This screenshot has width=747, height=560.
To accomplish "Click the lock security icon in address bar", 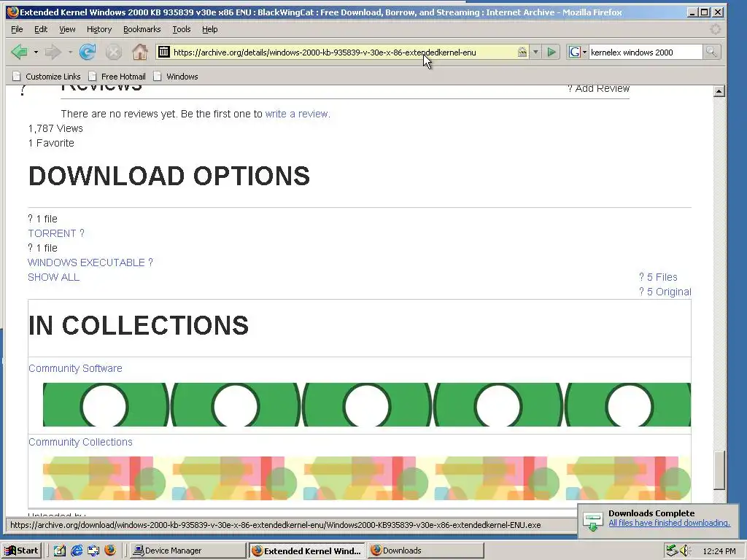I will click(x=522, y=52).
